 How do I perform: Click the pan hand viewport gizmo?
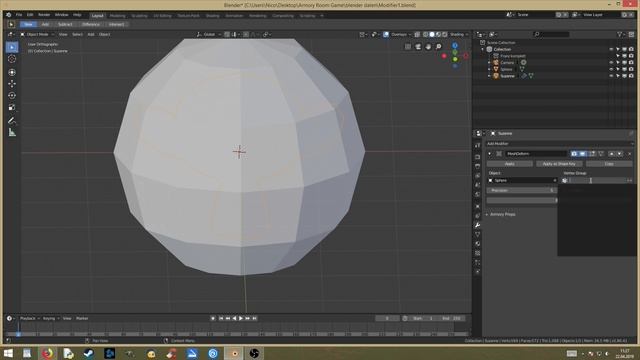point(428,47)
